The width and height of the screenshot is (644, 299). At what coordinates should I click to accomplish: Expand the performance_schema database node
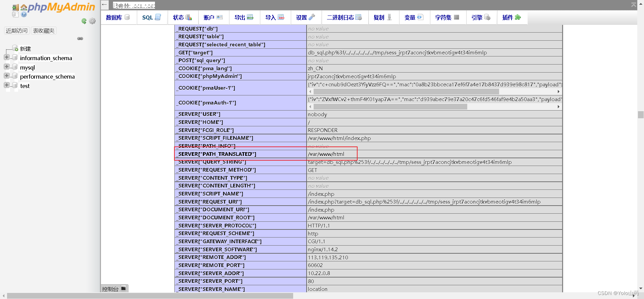pos(6,76)
